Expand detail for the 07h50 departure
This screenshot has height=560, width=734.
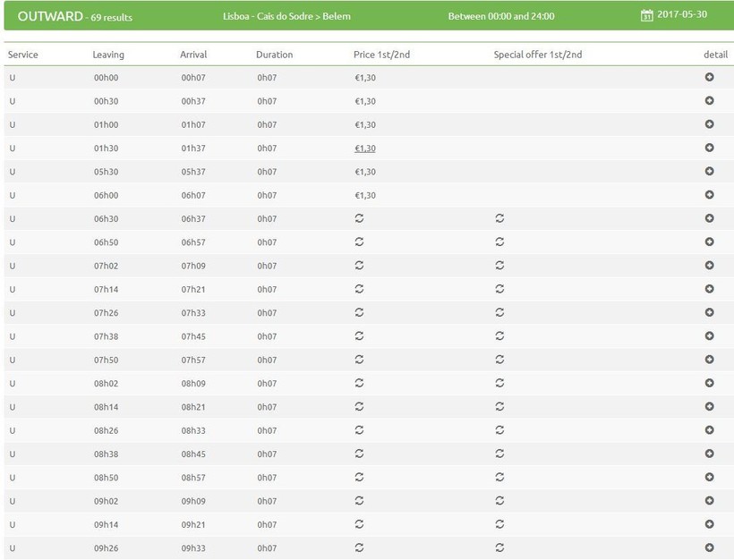pyautogui.click(x=709, y=360)
